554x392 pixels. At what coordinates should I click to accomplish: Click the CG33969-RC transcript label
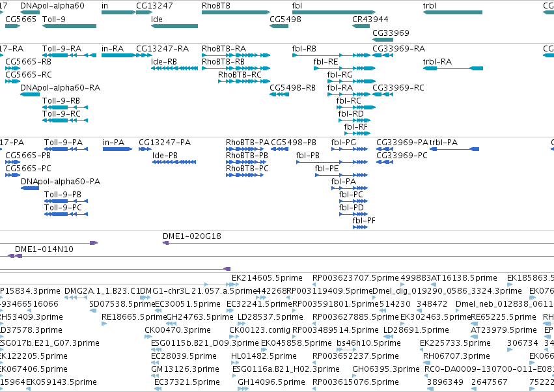(398, 88)
